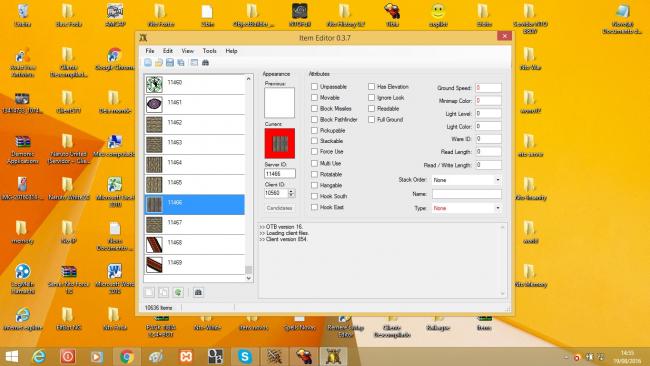
Task: Click the Ground Speed input field
Action: [x=488, y=88]
